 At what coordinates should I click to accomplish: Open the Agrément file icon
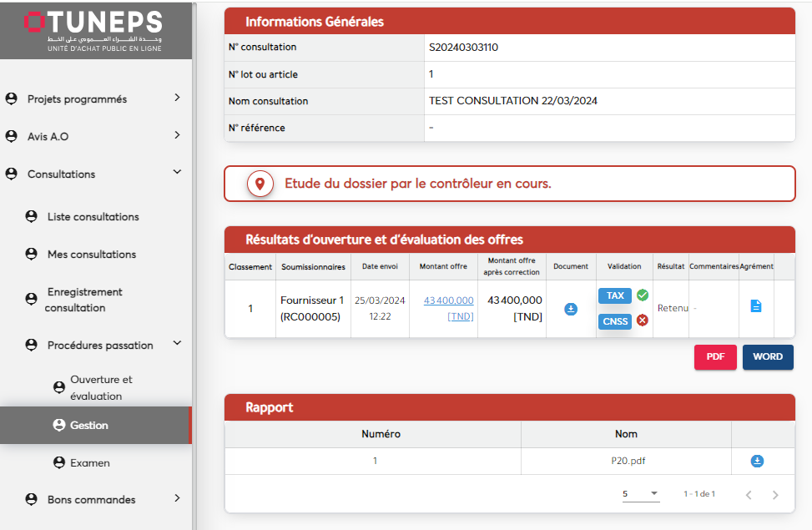755,306
